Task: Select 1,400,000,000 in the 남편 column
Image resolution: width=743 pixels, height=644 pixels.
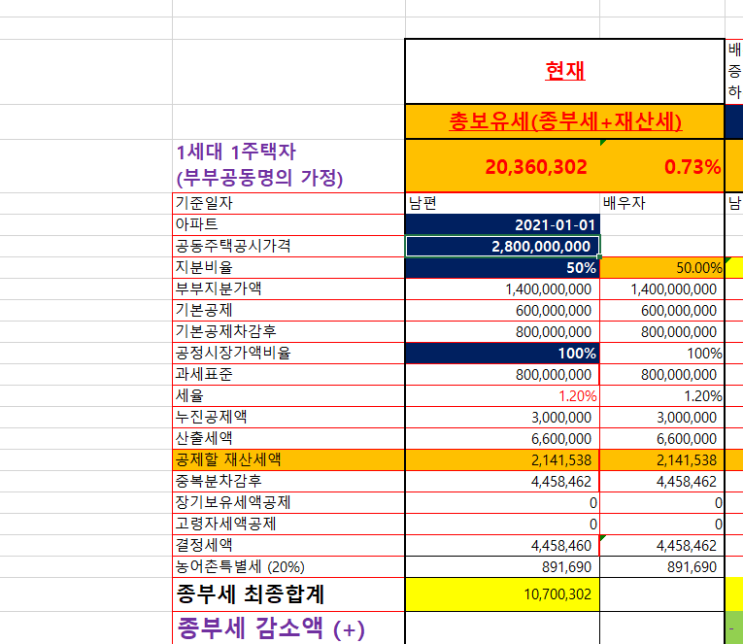Action: click(503, 289)
